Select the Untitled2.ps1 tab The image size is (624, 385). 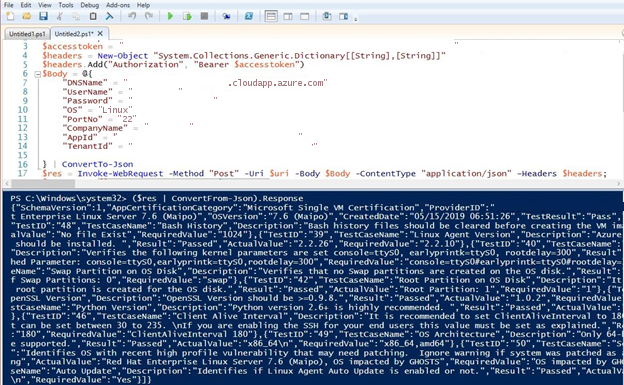(x=73, y=34)
